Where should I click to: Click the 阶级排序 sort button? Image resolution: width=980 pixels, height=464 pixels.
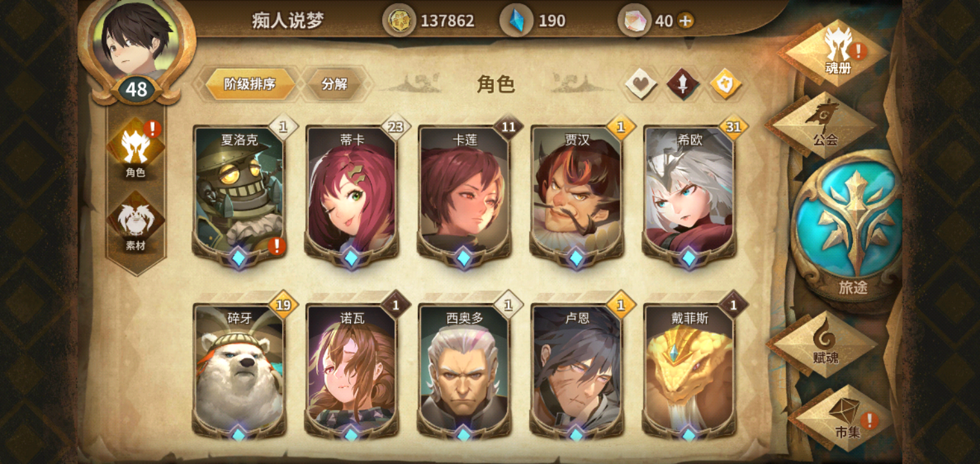point(250,84)
